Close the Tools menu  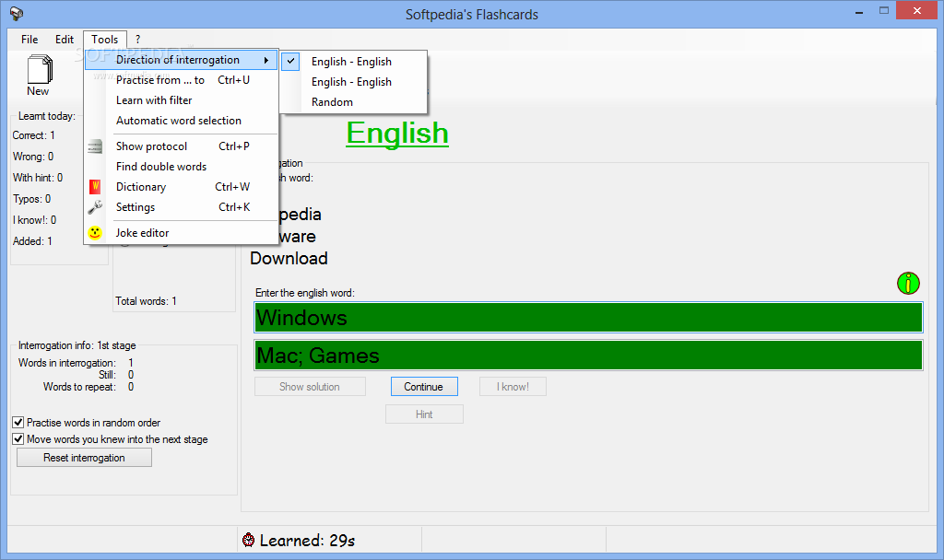coord(105,39)
